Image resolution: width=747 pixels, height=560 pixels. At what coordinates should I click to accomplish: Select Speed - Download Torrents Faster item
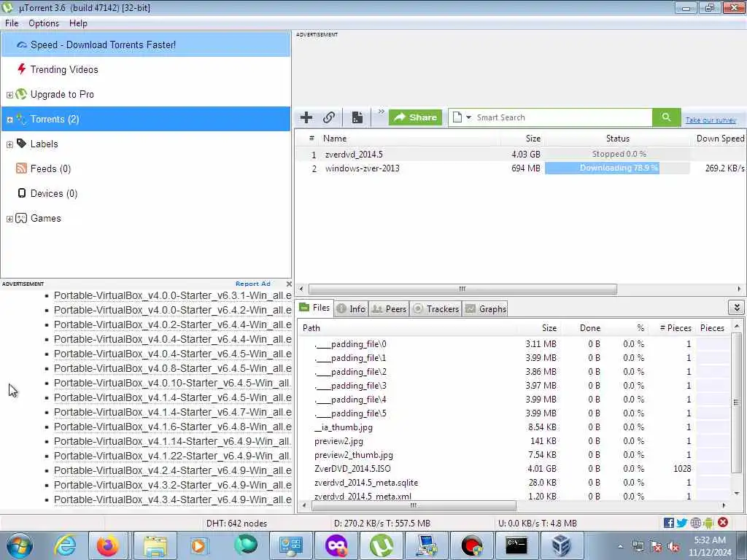pyautogui.click(x=146, y=44)
